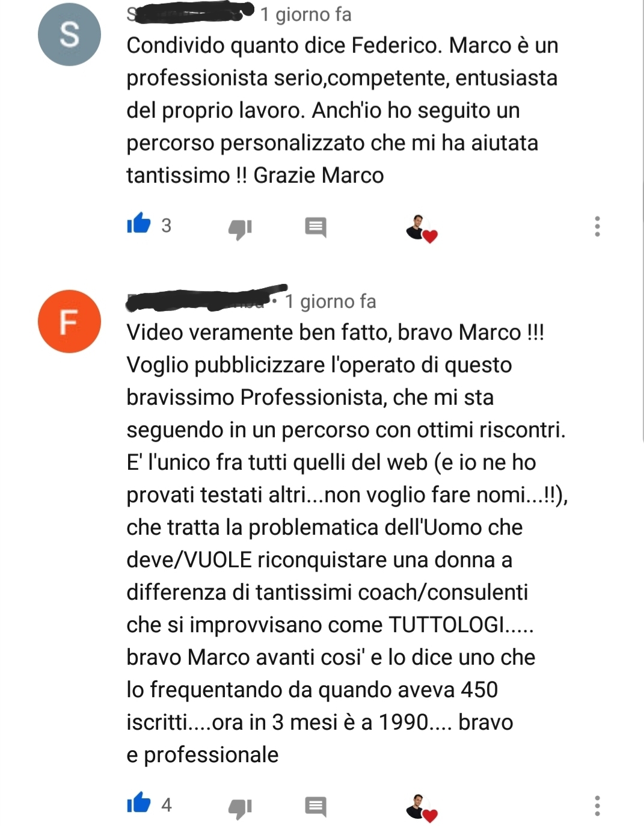Click creator heart badge under Grazie Marco comment
Screen dimensions: 644x826
point(422,229)
